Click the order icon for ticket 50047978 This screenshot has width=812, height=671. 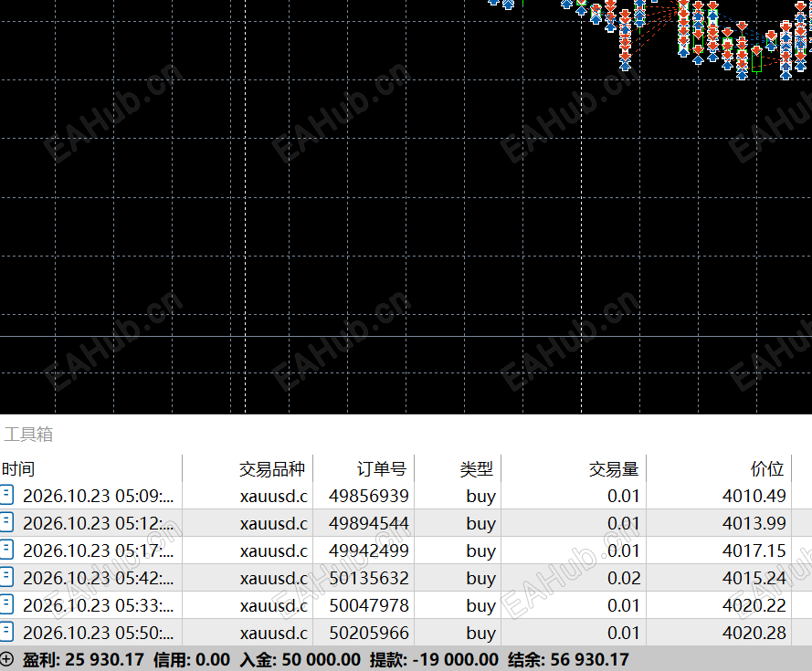click(6, 604)
